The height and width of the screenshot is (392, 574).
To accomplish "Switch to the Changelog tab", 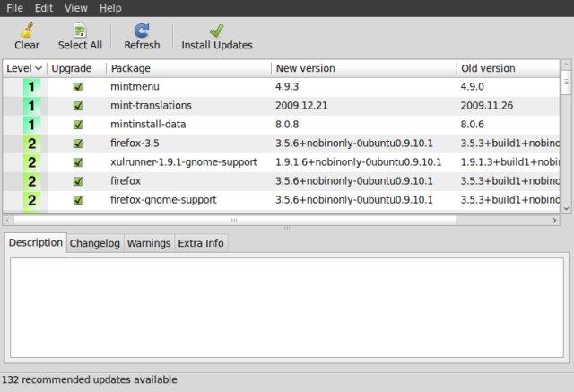I will (x=94, y=243).
